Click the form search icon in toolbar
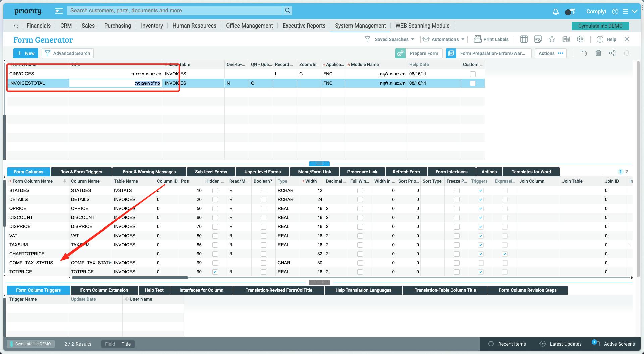This screenshot has height=354, width=644. 538,39
